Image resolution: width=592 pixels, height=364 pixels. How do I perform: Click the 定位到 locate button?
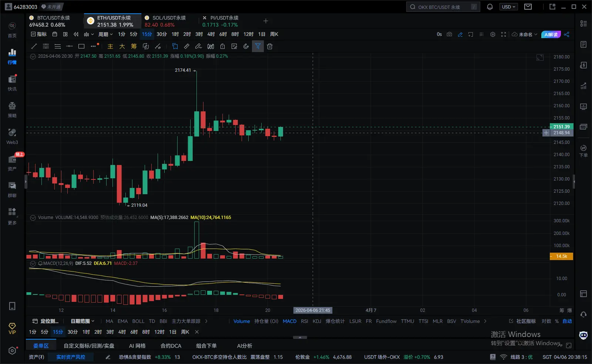pos(46,321)
